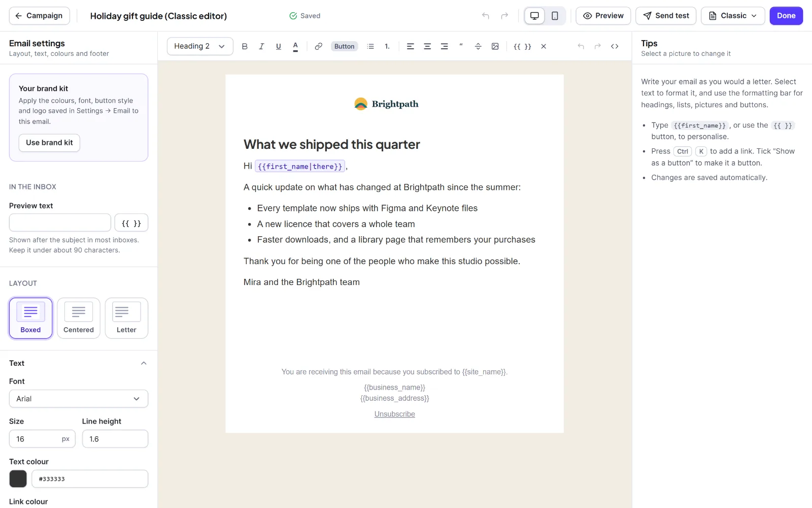Apply the brand kit
The image size is (812, 508).
click(49, 143)
